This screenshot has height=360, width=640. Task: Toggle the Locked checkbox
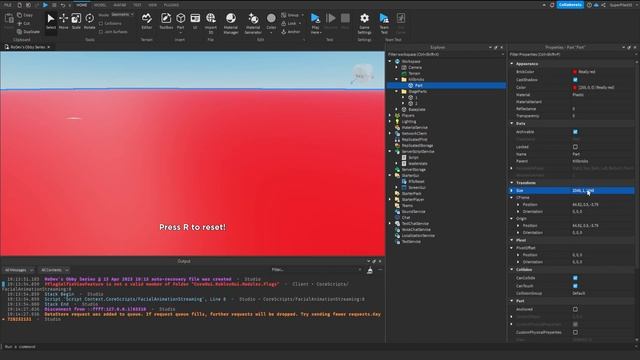575,147
